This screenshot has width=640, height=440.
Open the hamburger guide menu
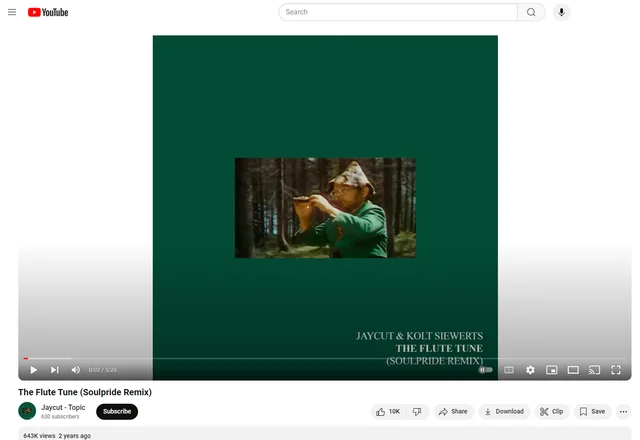coord(12,12)
